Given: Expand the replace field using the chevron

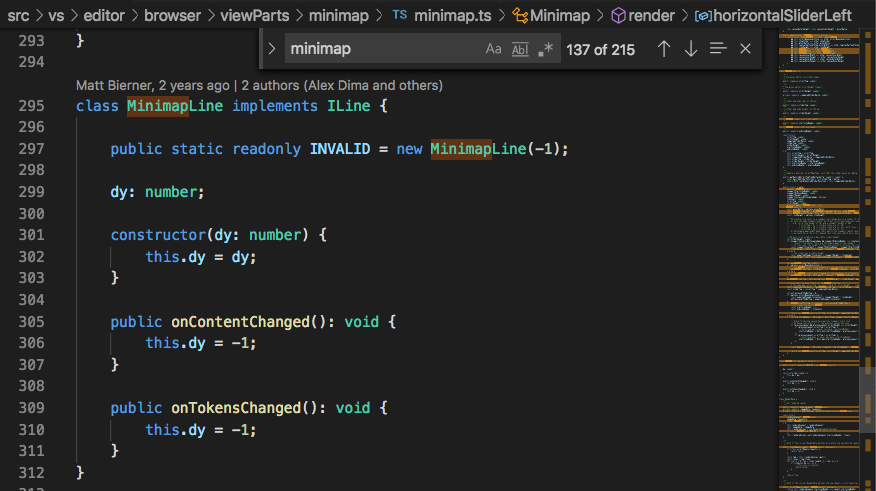Looking at the screenshot, I should [272, 49].
